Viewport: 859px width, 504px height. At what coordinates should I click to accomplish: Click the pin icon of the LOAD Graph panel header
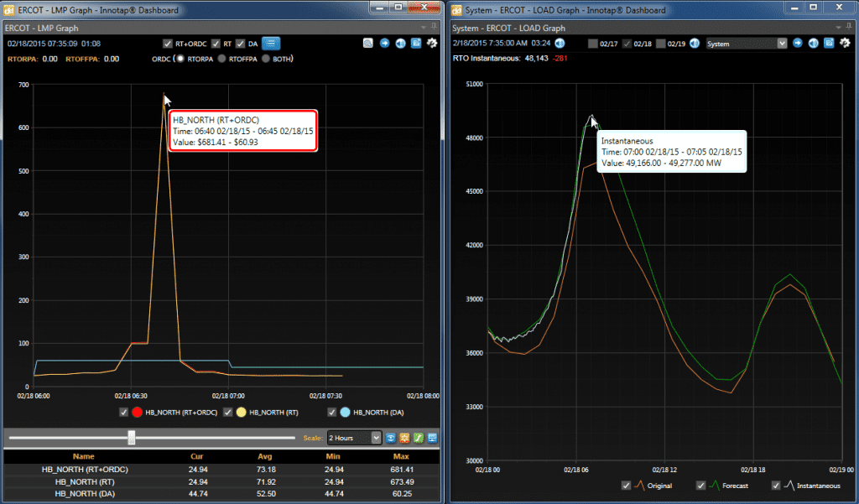(849, 28)
